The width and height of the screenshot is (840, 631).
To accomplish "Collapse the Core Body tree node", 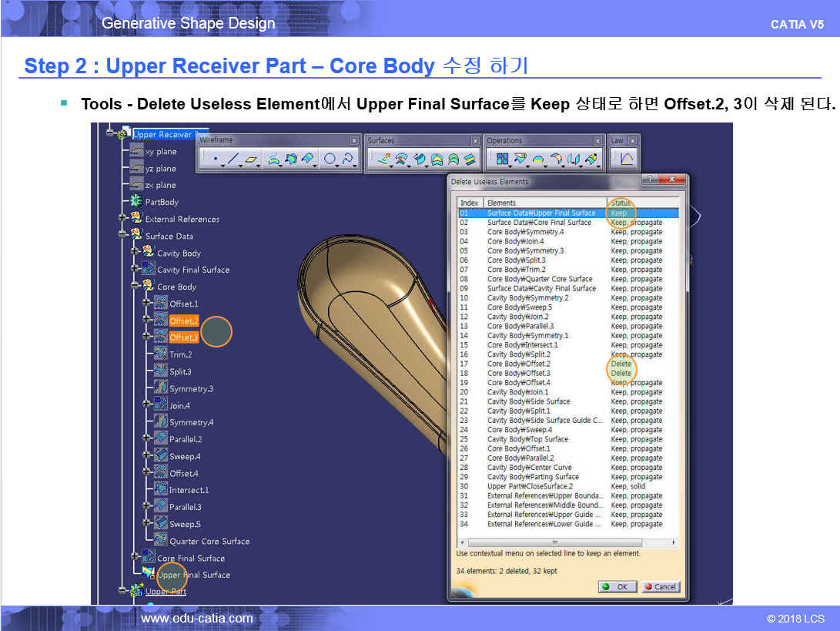I will tap(134, 287).
